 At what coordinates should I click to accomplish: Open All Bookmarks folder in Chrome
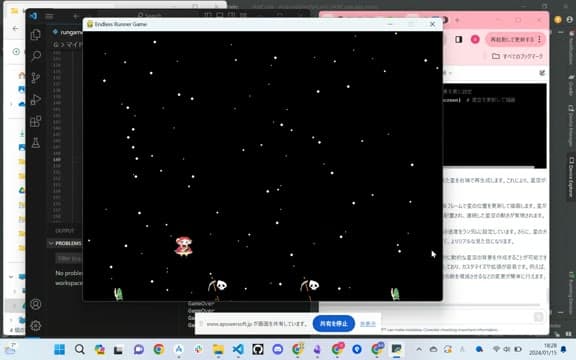[x=518, y=56]
